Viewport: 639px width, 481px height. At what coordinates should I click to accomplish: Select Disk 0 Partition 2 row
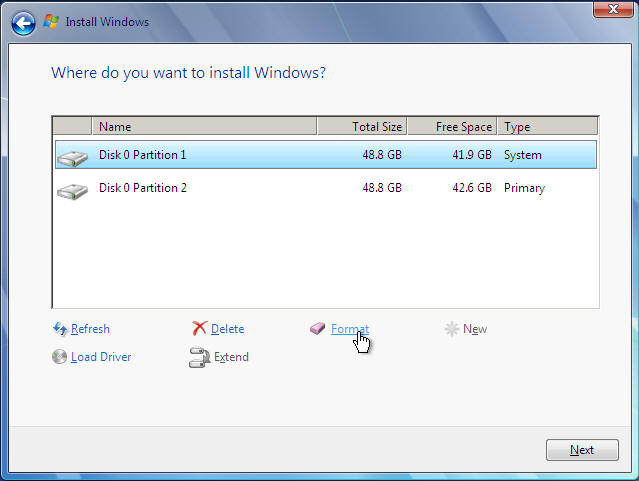pos(300,188)
